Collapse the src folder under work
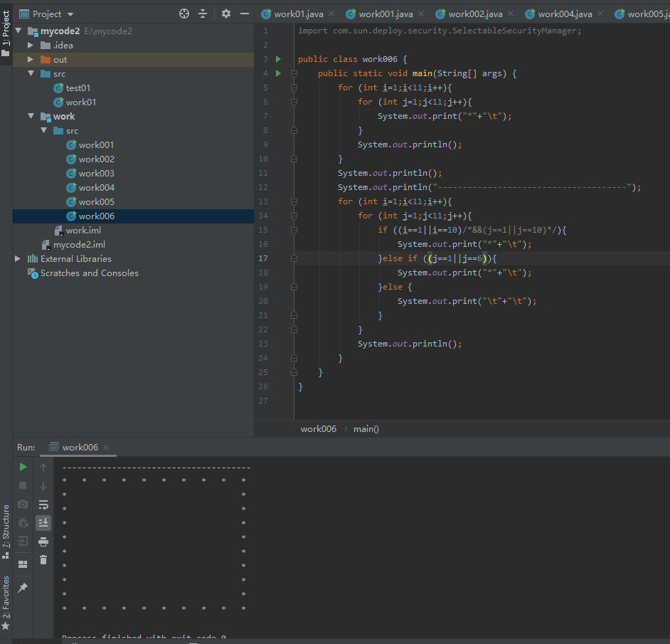 point(43,130)
